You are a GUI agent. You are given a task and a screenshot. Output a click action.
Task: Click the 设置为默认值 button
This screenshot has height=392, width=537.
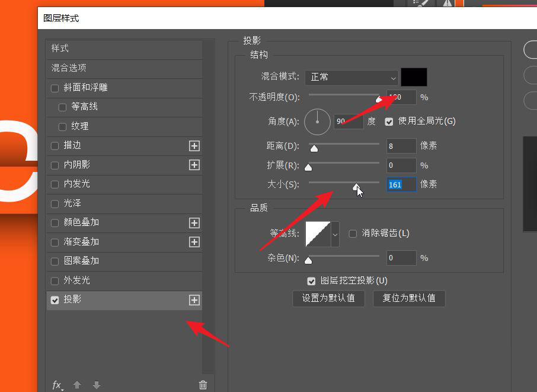tap(328, 298)
